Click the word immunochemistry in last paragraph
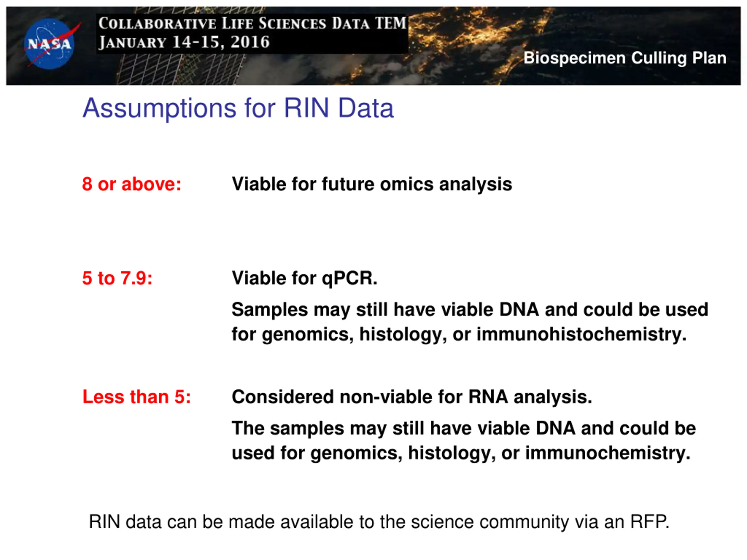Image resolution: width=747 pixels, height=560 pixels. (608, 453)
